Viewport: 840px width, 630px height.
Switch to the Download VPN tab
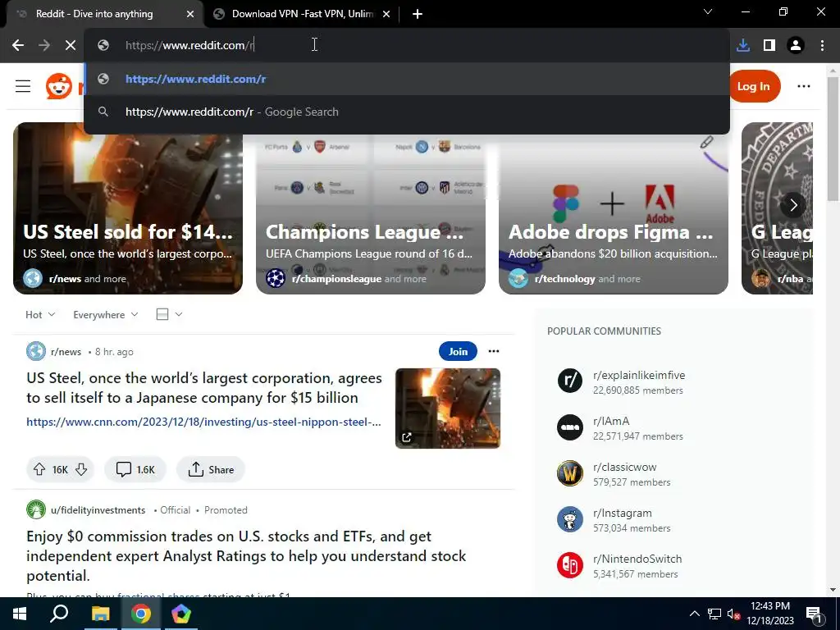tap(303, 14)
